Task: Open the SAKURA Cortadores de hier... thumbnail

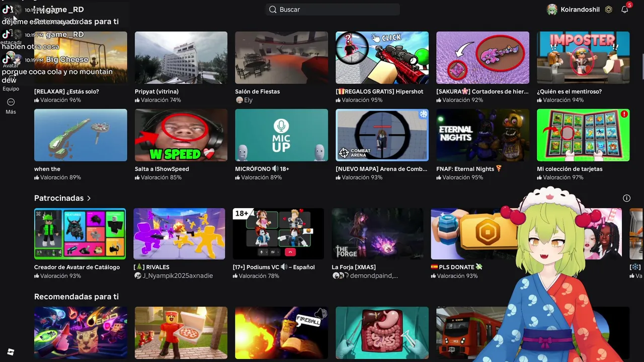Action: click(482, 58)
